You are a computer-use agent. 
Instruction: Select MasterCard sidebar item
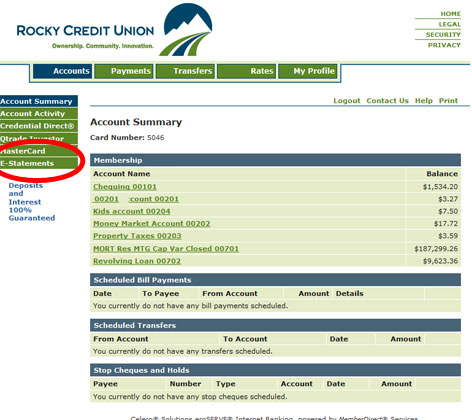tap(39, 151)
